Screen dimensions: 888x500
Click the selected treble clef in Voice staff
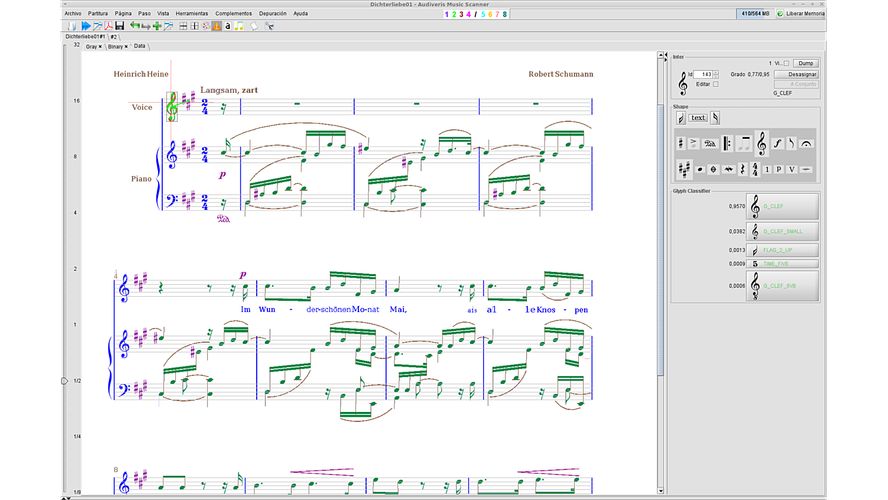coord(172,106)
